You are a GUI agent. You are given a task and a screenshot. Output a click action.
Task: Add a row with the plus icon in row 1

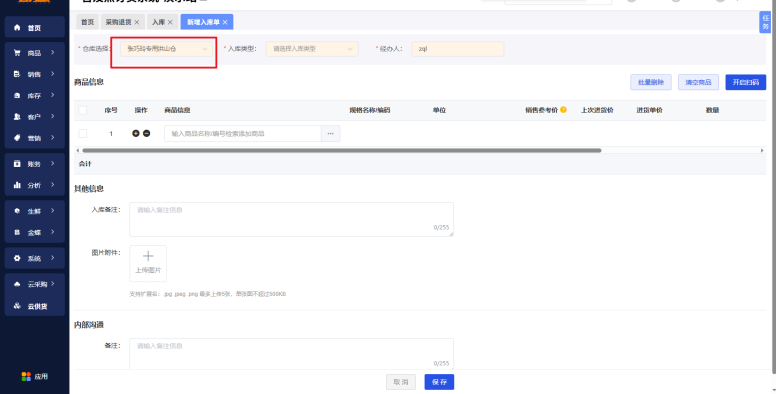click(136, 134)
